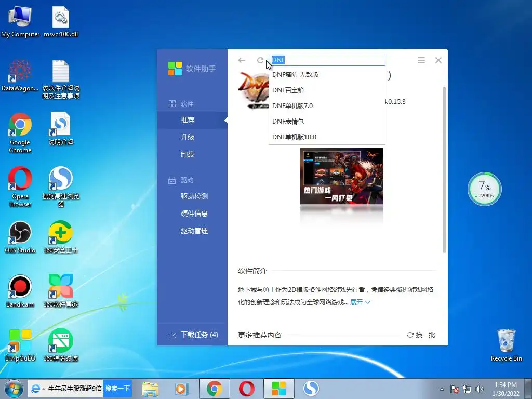The height and width of the screenshot is (399, 532).
Task: Open 驱动检测 in sidebar
Action: pyautogui.click(x=192, y=196)
